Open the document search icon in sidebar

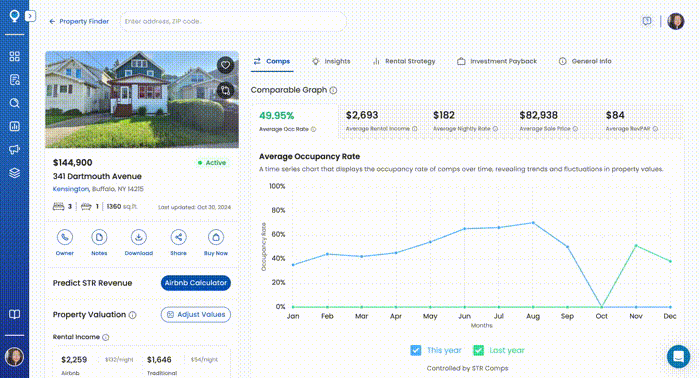coord(14,79)
